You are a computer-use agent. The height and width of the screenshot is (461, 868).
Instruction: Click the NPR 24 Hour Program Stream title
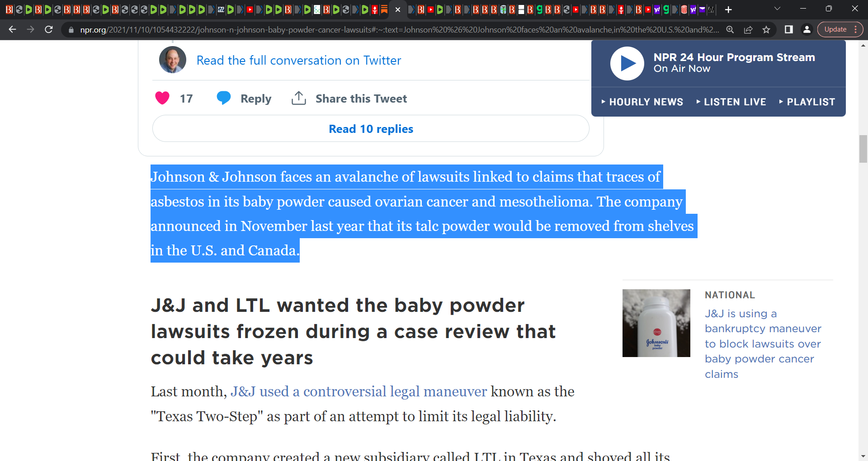(734, 57)
